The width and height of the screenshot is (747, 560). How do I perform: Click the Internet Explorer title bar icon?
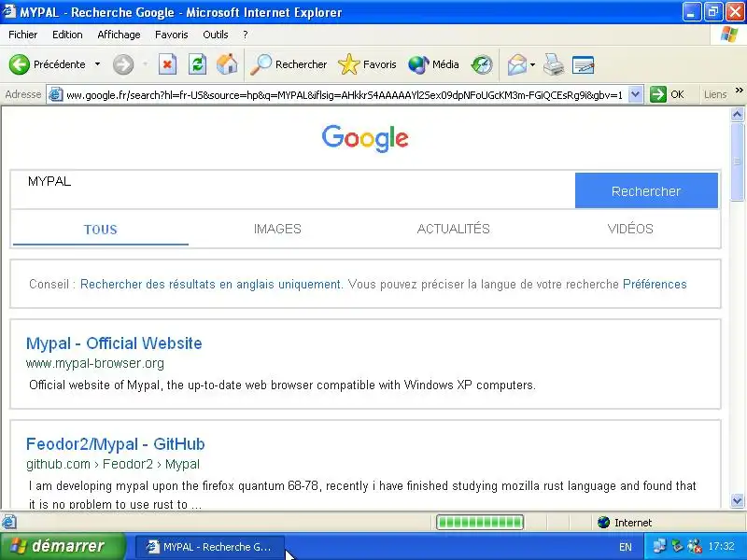pos(8,11)
